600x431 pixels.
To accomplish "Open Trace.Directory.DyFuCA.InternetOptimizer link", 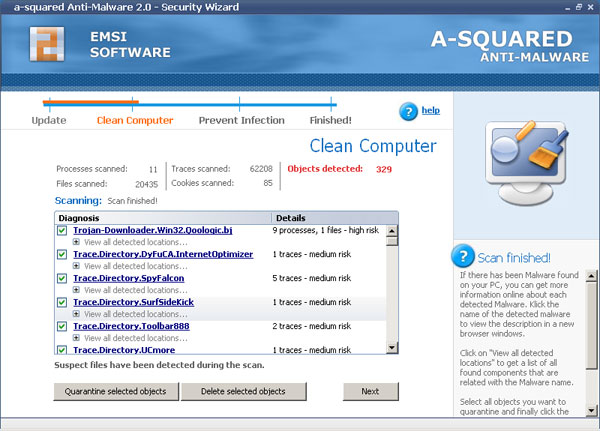I will pyautogui.click(x=163, y=254).
